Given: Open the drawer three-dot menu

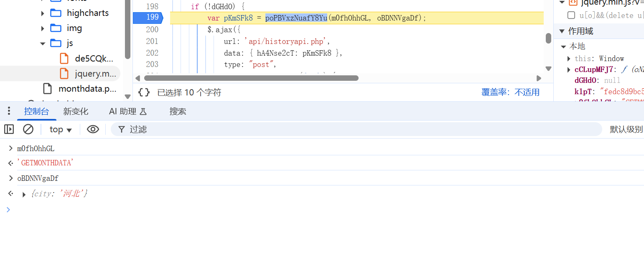Looking at the screenshot, I should (9, 111).
